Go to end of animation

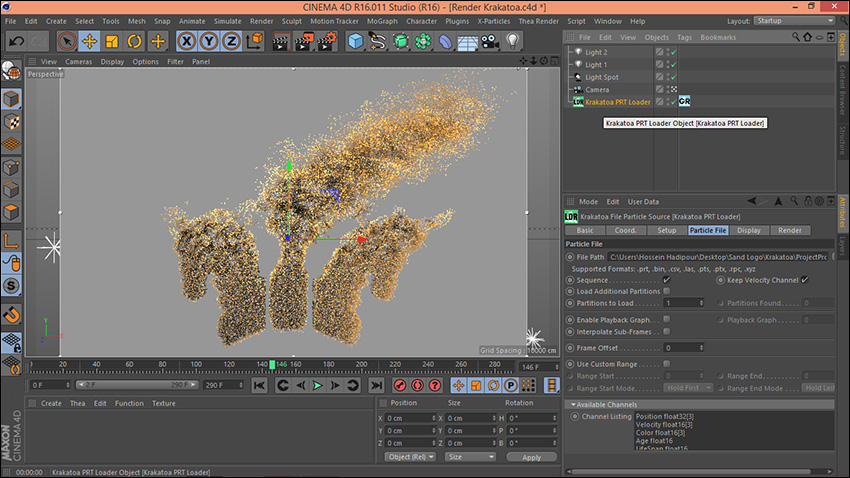click(x=376, y=385)
